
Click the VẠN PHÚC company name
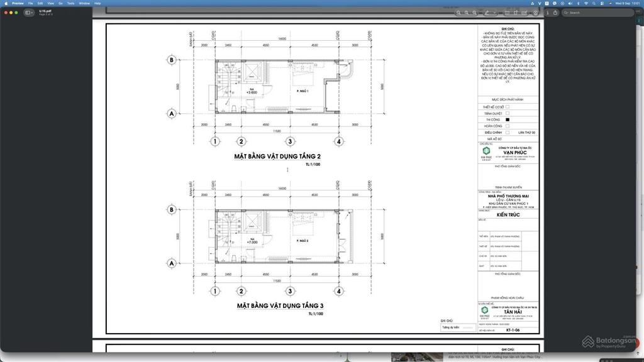tap(514, 153)
